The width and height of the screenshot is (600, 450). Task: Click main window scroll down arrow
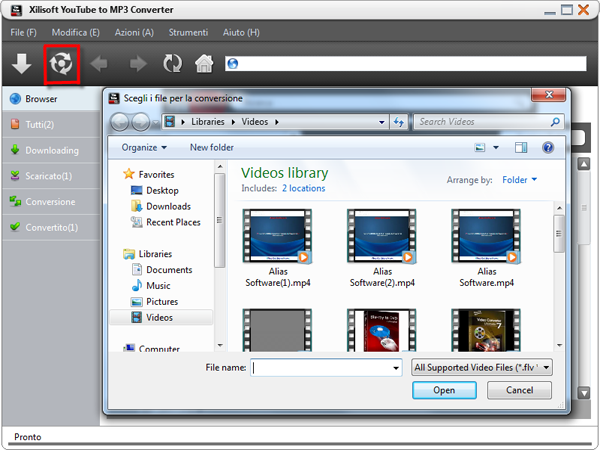click(584, 393)
